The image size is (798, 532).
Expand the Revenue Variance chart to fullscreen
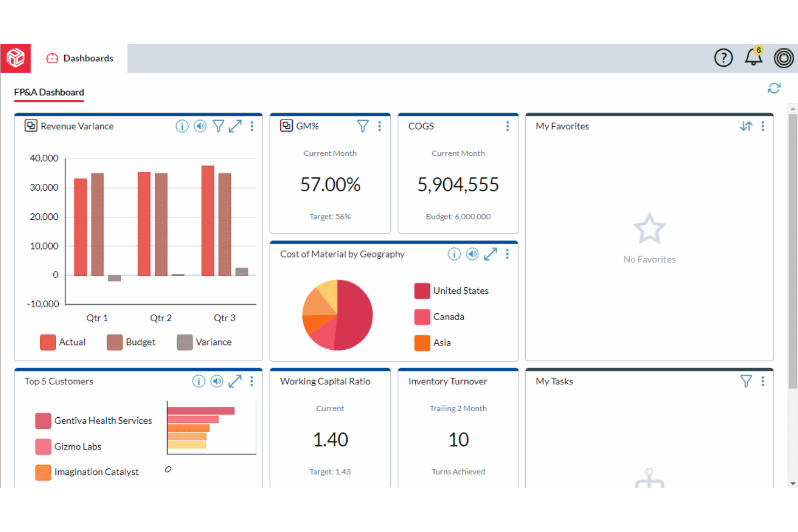click(235, 126)
